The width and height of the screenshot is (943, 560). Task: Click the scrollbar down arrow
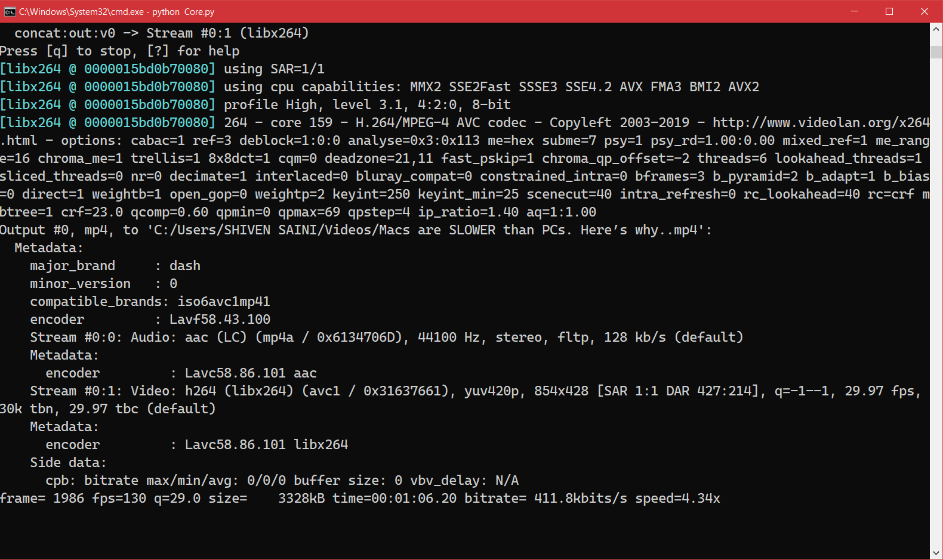click(x=936, y=553)
